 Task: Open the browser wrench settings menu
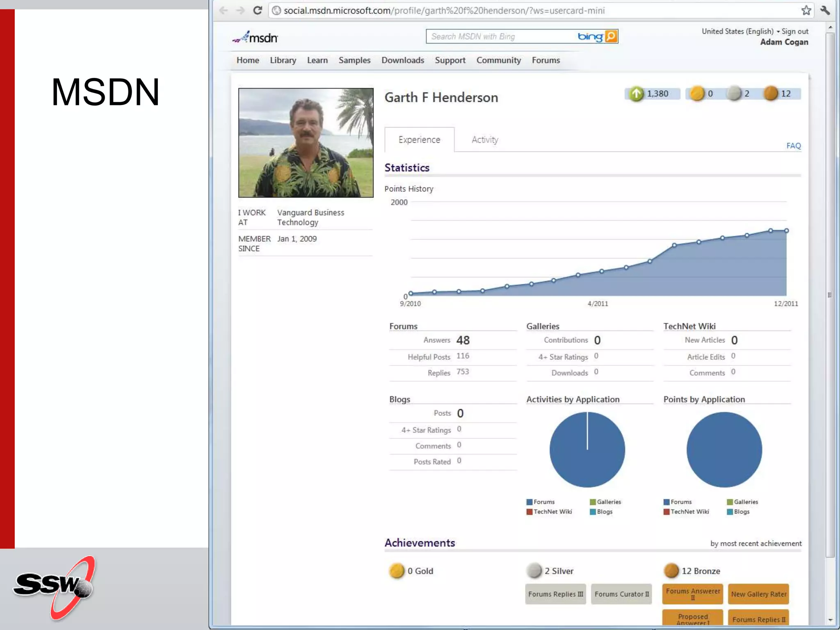[x=825, y=11]
